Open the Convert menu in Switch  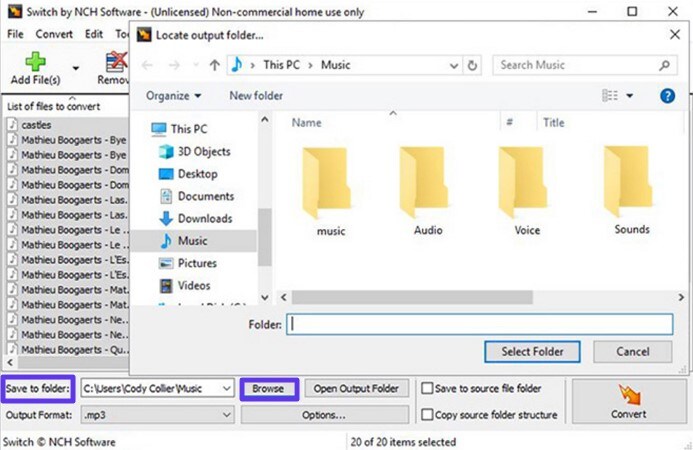click(54, 34)
